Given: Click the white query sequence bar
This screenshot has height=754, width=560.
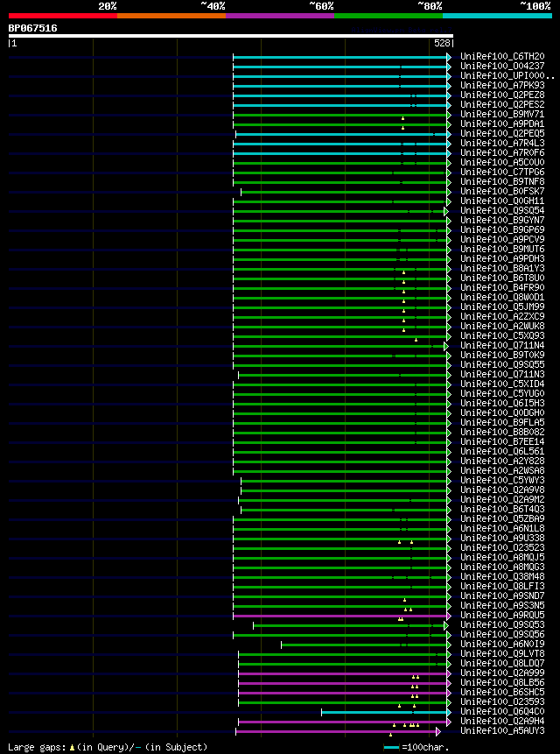Looking at the screenshot, I should pos(230,36).
